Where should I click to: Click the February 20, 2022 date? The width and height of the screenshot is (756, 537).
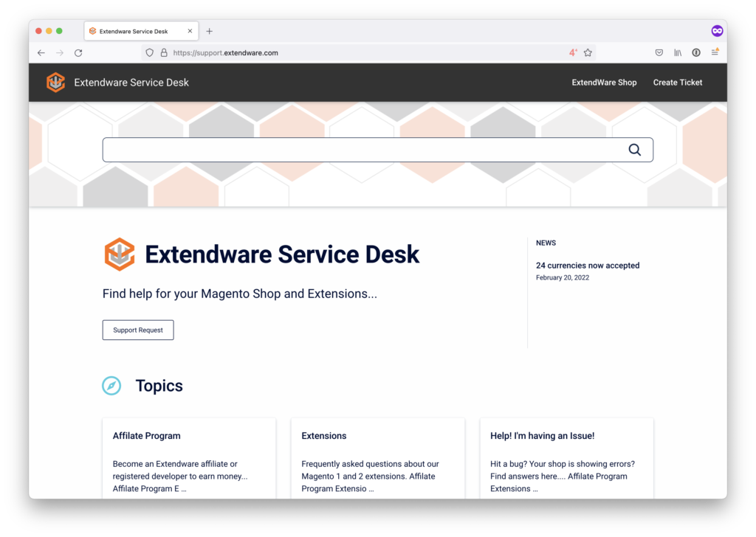click(563, 277)
